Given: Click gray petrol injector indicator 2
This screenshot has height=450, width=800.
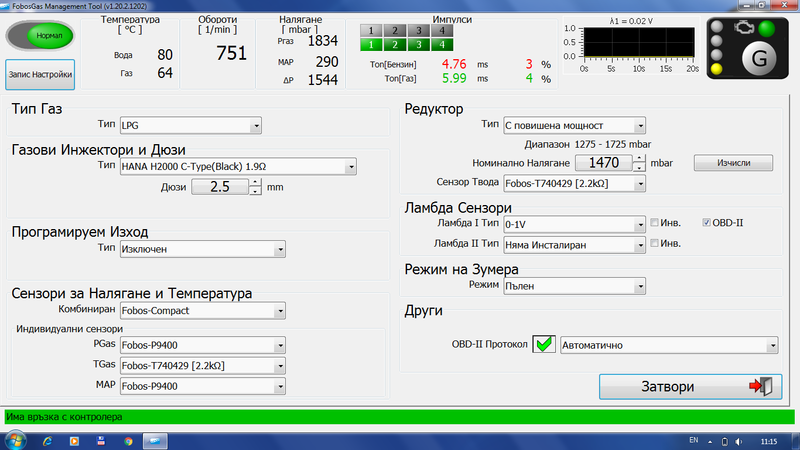Looking at the screenshot, I should 395,31.
